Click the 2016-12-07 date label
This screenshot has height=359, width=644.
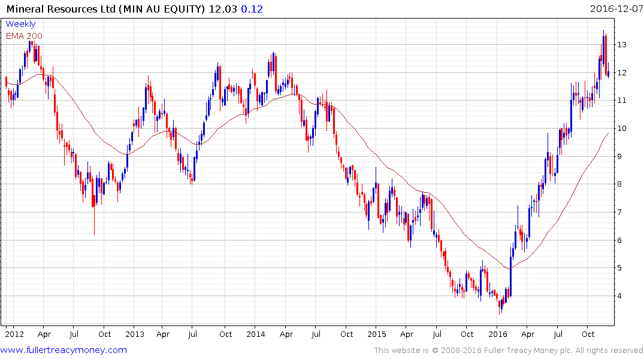tap(616, 8)
